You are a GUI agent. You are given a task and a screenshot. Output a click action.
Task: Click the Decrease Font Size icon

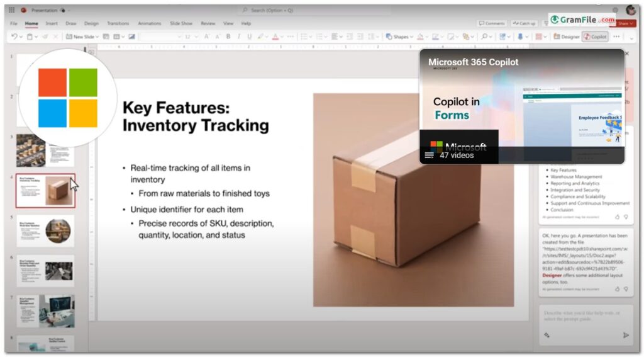pyautogui.click(x=218, y=37)
